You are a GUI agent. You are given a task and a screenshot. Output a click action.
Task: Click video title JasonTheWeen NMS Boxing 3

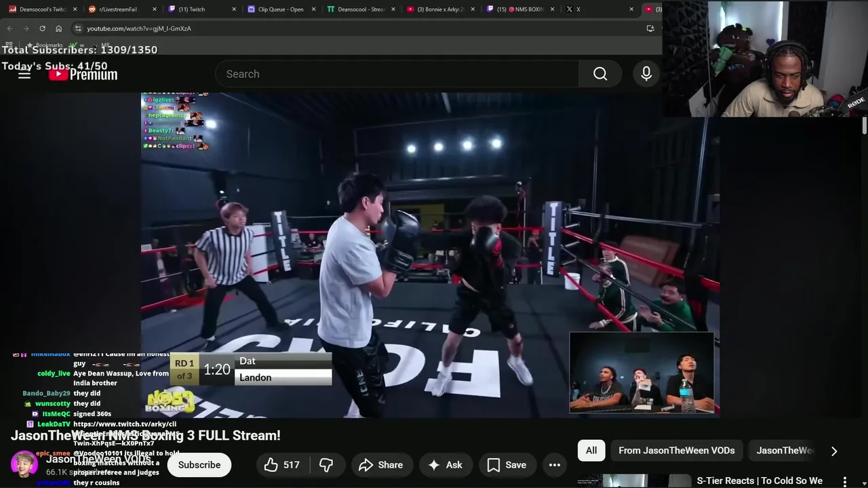coord(146,435)
